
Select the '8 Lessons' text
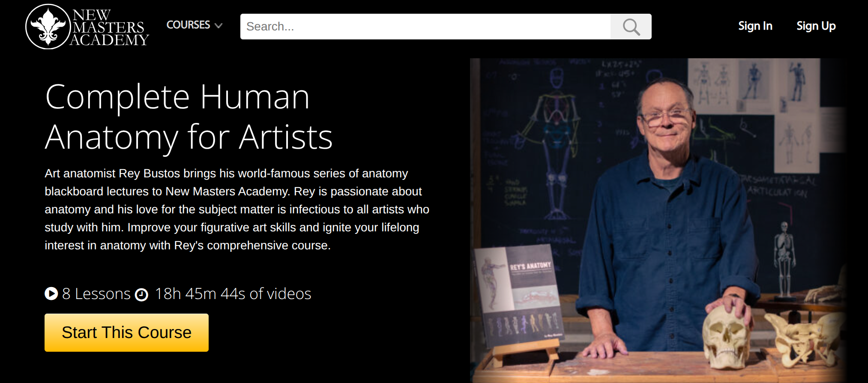pos(96,294)
